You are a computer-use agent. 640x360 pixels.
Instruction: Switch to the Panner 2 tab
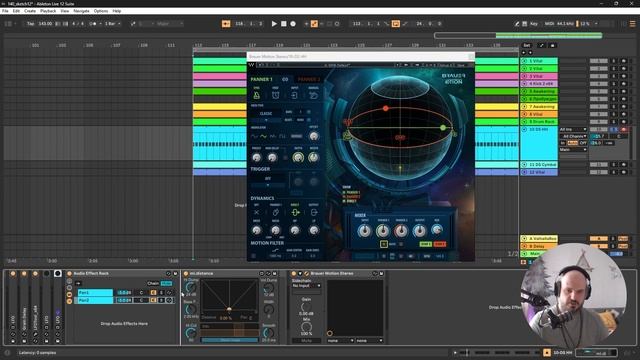309,79
